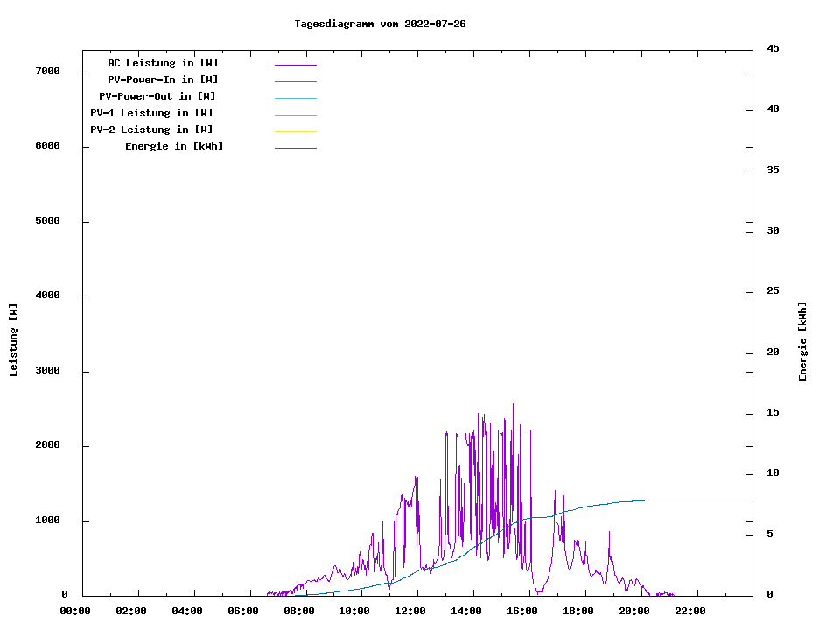Click the yellow PV-2 Leistung legend line
This screenshot has width=840, height=630.
click(x=295, y=131)
